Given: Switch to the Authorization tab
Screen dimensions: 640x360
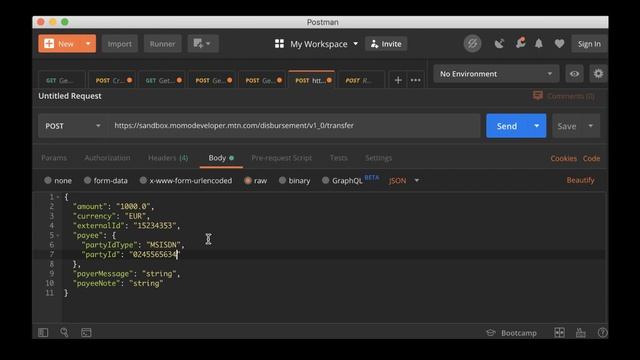Looking at the screenshot, I should pyautogui.click(x=107, y=158).
